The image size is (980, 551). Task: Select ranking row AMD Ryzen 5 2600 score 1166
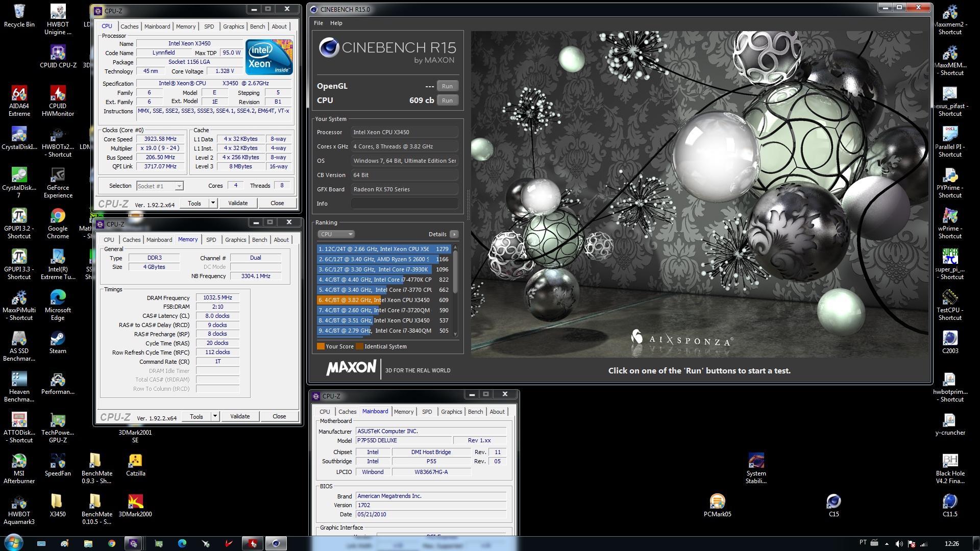click(x=384, y=259)
